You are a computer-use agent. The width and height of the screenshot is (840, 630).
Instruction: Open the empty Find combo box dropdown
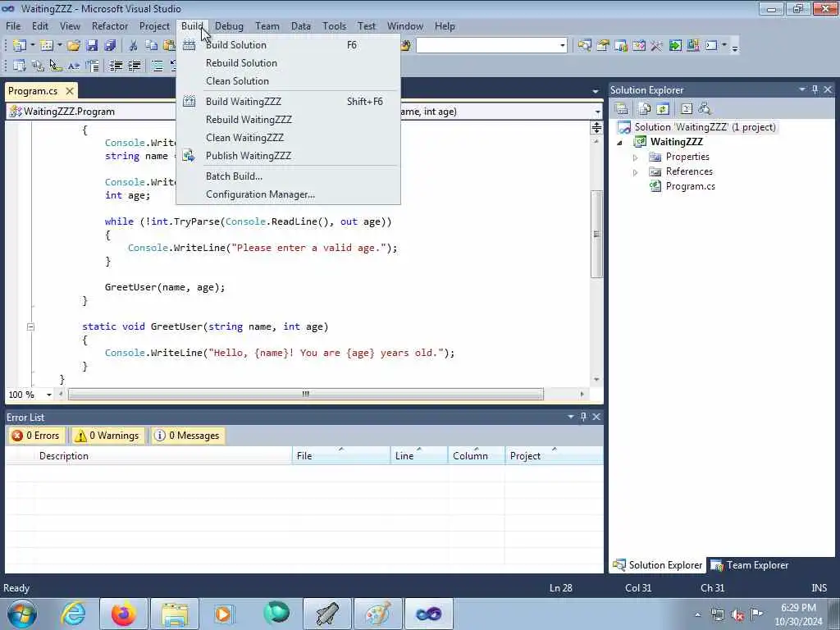(562, 46)
